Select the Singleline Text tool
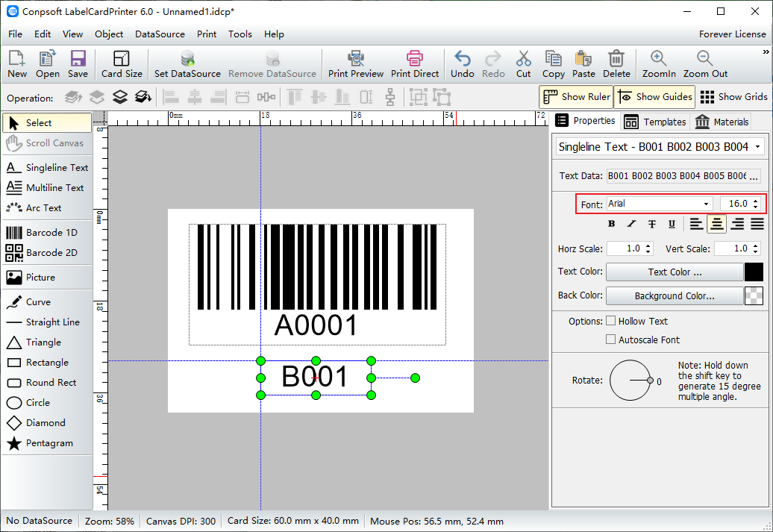Screen dimensions: 773x532 tap(47, 168)
